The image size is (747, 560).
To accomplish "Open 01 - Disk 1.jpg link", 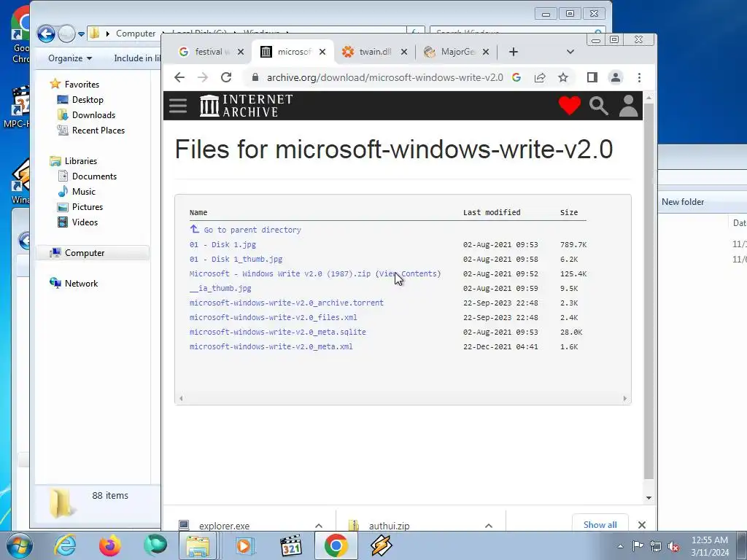I will click(x=222, y=244).
